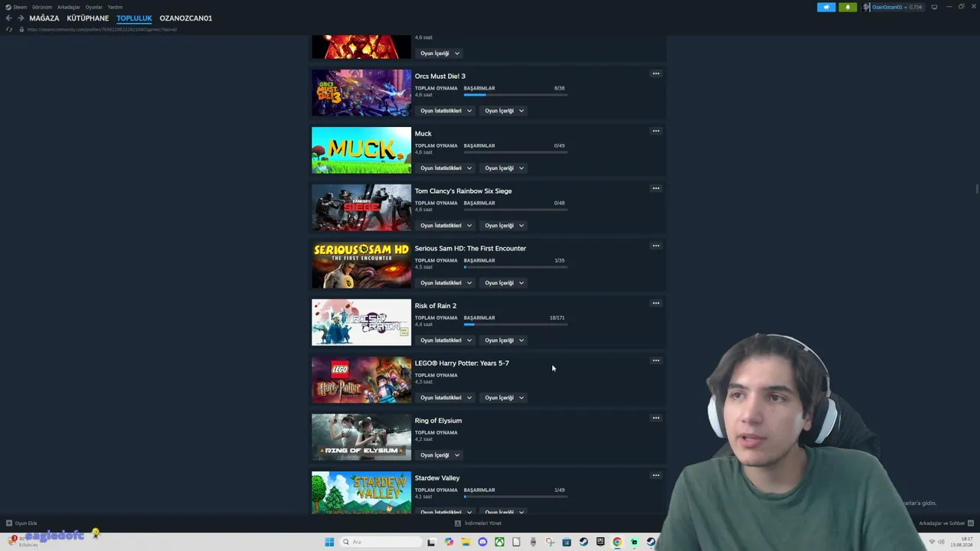Viewport: 980px width, 551px height.
Task: Open Epic Games Launcher from the taskbar
Action: (600, 542)
